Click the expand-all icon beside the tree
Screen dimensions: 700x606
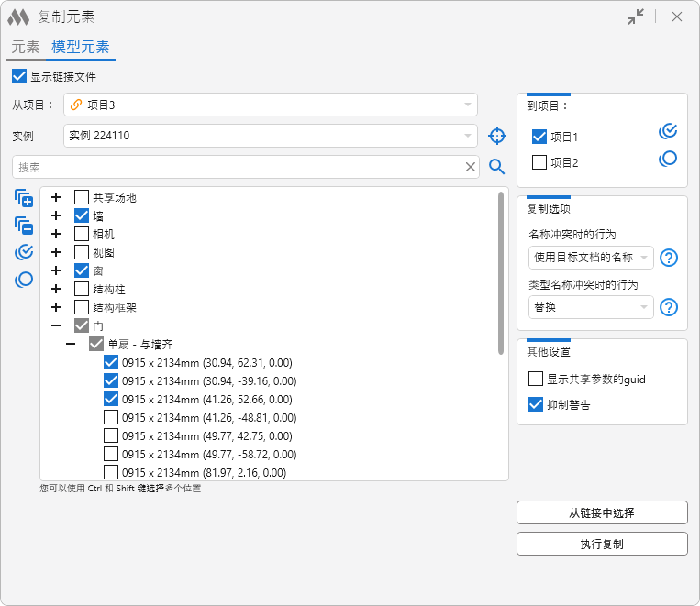pyautogui.click(x=24, y=198)
